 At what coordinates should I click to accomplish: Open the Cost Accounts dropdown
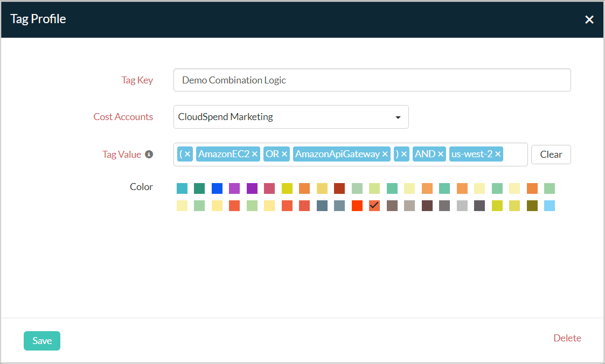click(x=291, y=117)
